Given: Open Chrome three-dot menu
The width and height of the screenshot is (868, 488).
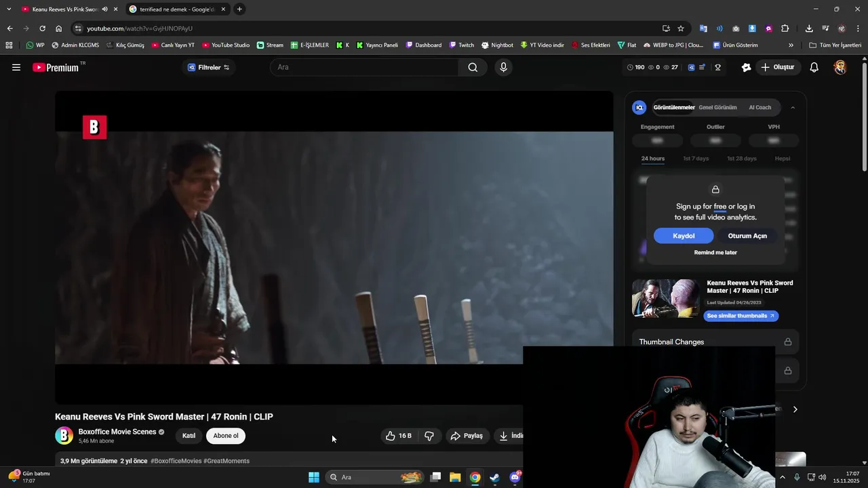Looking at the screenshot, I should [858, 28].
